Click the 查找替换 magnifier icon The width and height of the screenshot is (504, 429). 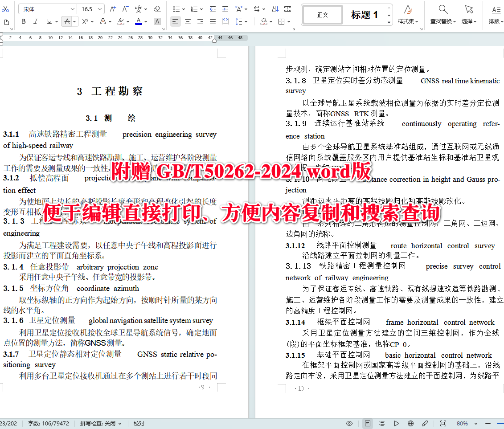[x=443, y=14]
